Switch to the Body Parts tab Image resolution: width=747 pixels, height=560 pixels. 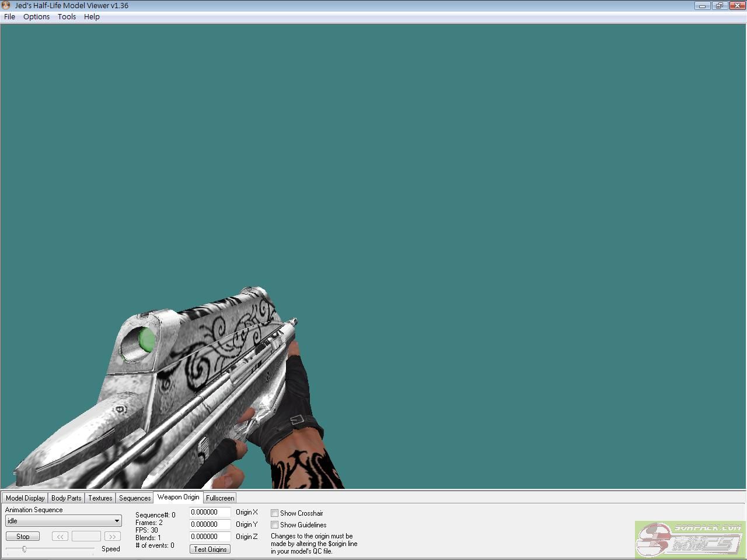67,498
